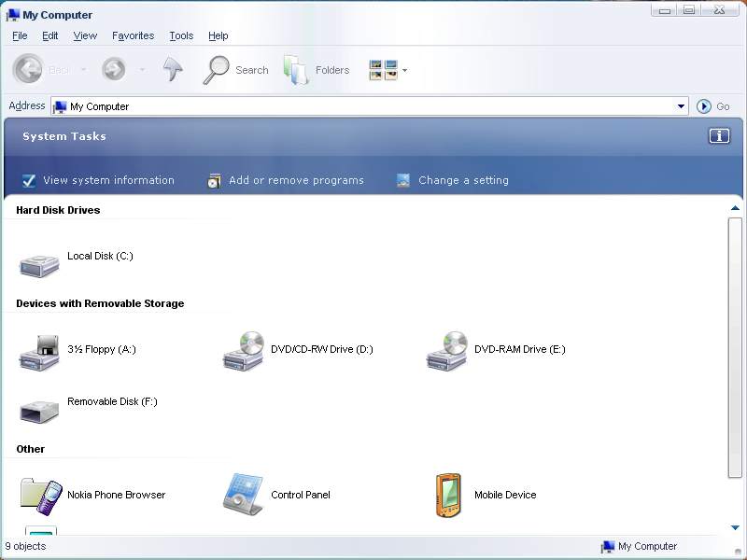Open the Back button history dropdown arrow
Image resolution: width=747 pixels, height=560 pixels.
click(83, 70)
